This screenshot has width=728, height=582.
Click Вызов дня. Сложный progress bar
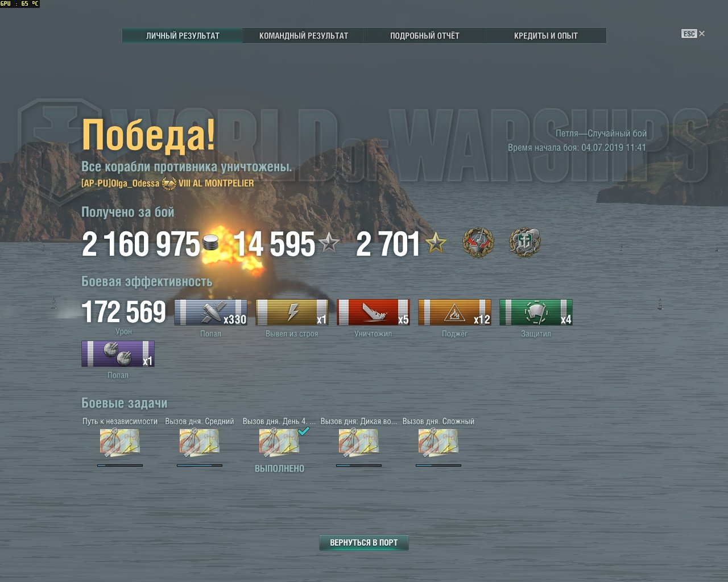[x=439, y=465]
